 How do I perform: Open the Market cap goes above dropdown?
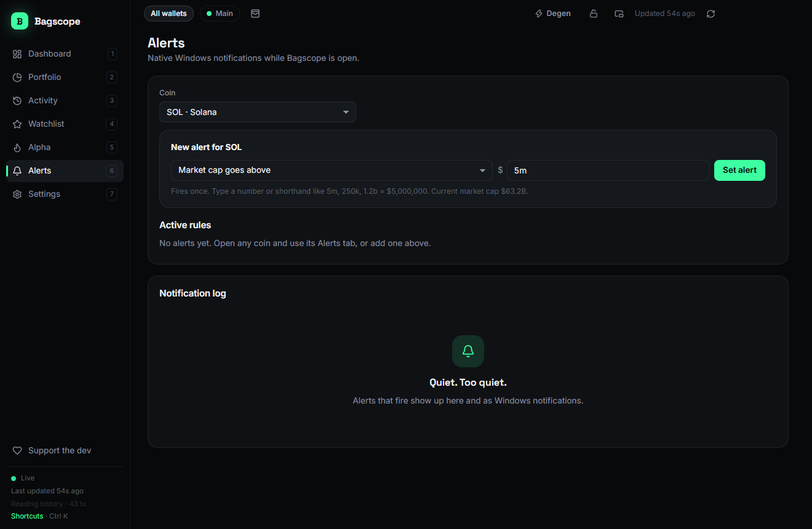(x=332, y=170)
